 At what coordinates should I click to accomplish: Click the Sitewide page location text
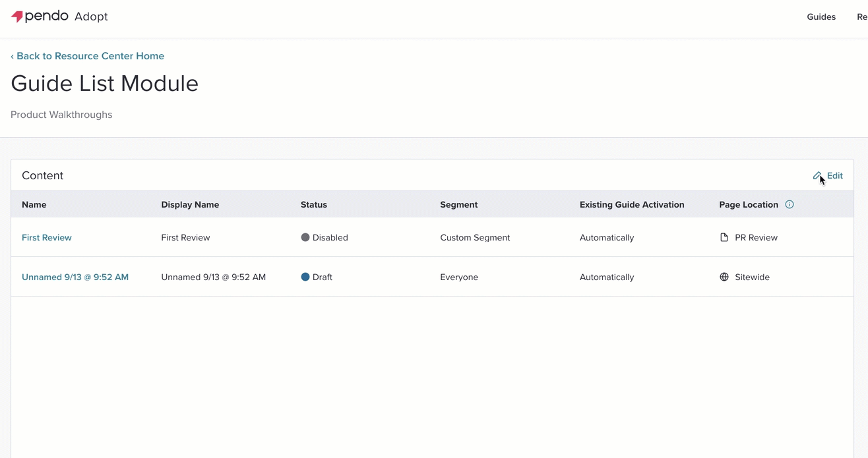point(752,277)
